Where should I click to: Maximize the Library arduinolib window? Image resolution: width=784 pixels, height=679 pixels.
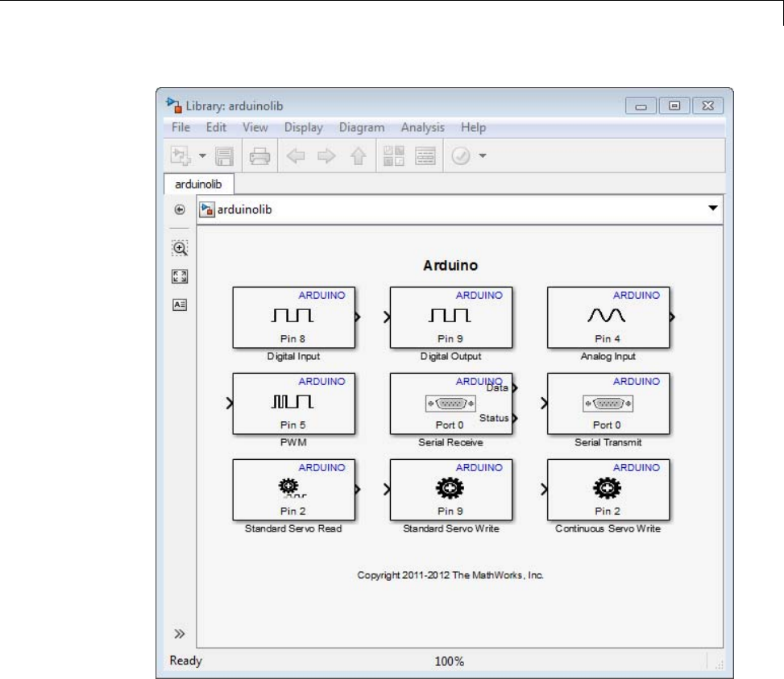click(x=674, y=106)
